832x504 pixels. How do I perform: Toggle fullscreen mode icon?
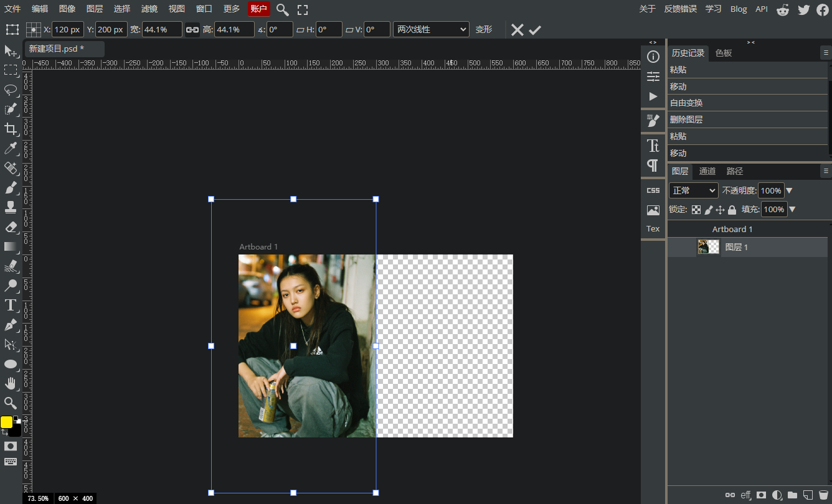pyautogui.click(x=303, y=9)
